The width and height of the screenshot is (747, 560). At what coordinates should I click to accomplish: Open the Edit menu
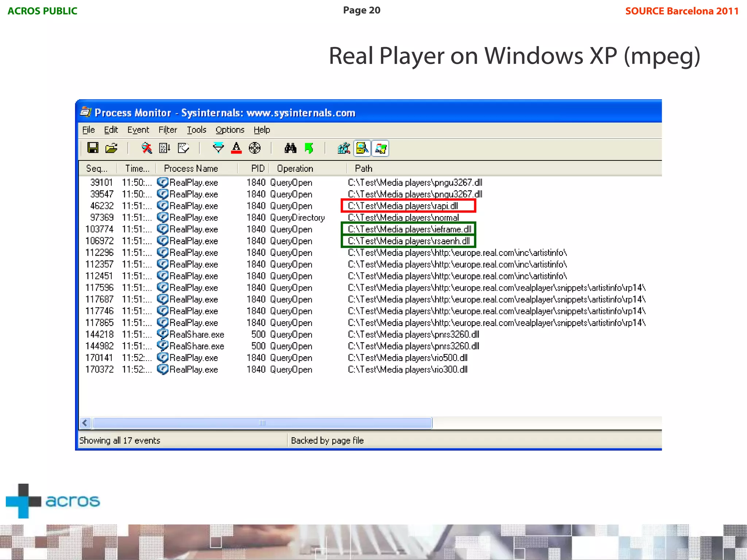click(111, 130)
